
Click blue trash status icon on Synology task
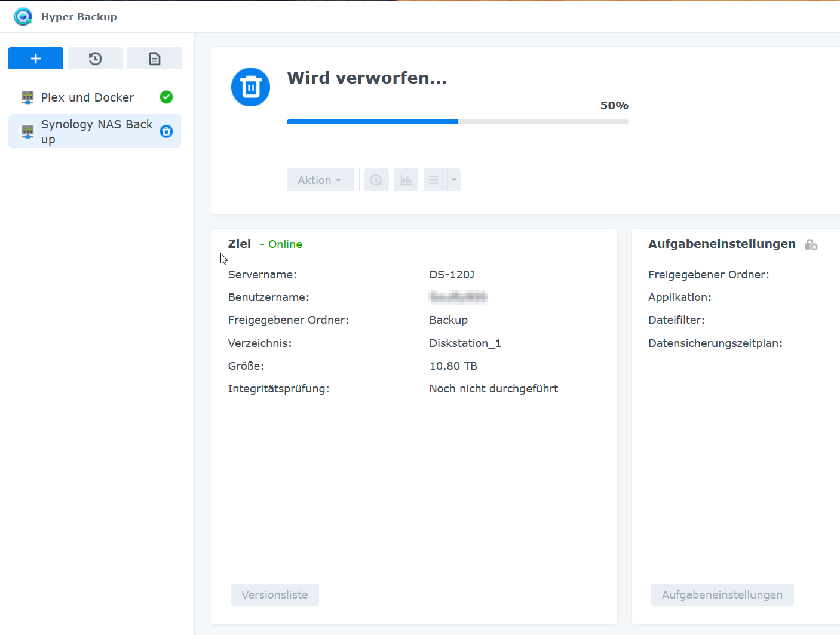coord(167,131)
